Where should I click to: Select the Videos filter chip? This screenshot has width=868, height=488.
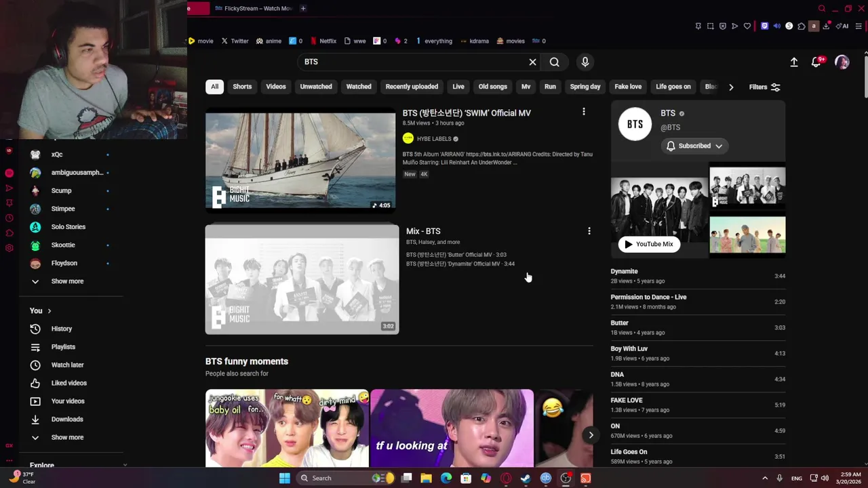point(276,87)
